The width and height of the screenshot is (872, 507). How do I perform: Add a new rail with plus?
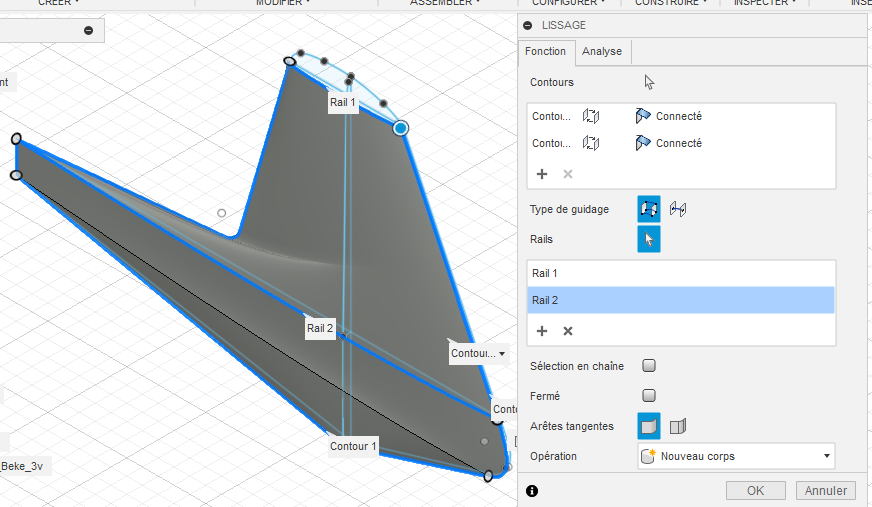click(542, 331)
